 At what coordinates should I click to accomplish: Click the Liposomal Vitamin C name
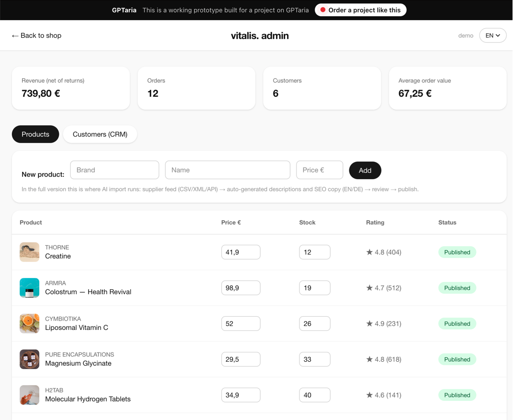[76, 327]
